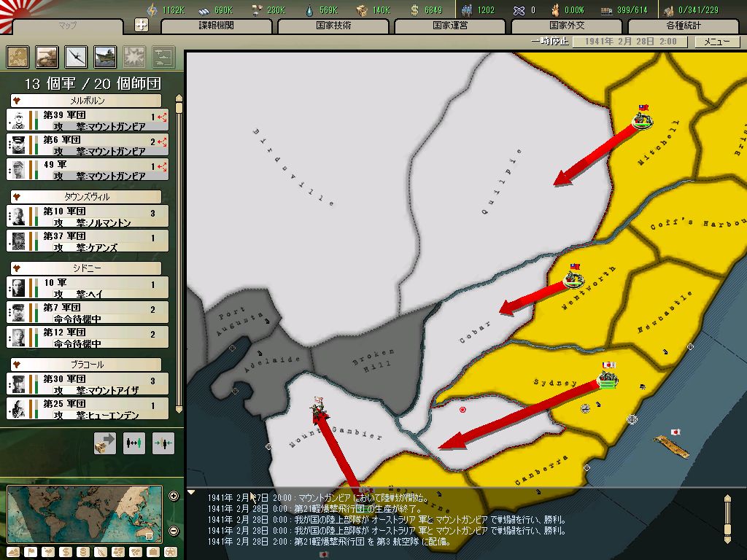Switch to weather map mode
747x560 pixels.
48,553
